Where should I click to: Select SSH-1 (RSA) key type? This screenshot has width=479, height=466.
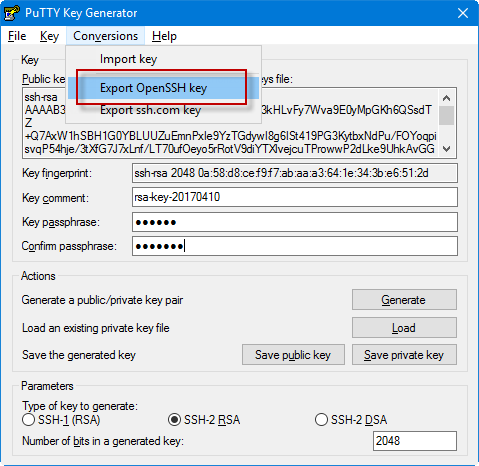tap(28, 420)
